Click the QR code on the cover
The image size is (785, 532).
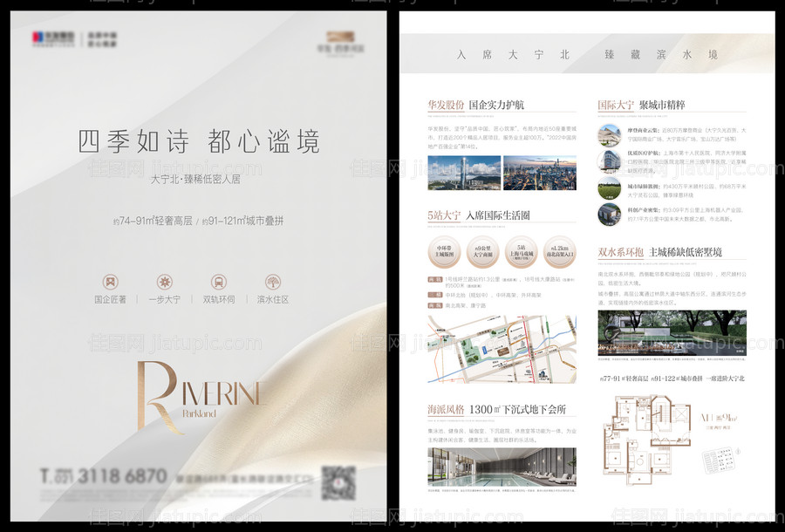(338, 482)
